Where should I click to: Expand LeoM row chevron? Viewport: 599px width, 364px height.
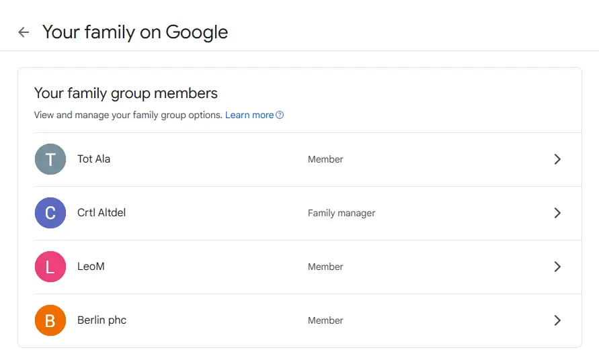557,267
